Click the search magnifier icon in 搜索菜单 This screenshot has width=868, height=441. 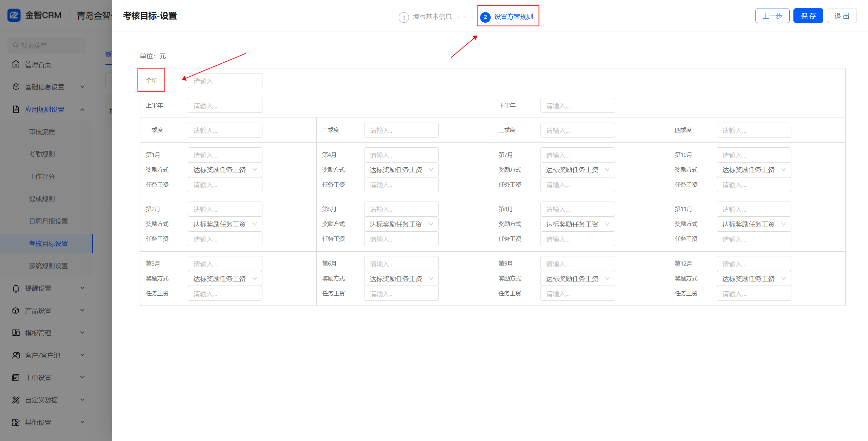pyautogui.click(x=16, y=45)
